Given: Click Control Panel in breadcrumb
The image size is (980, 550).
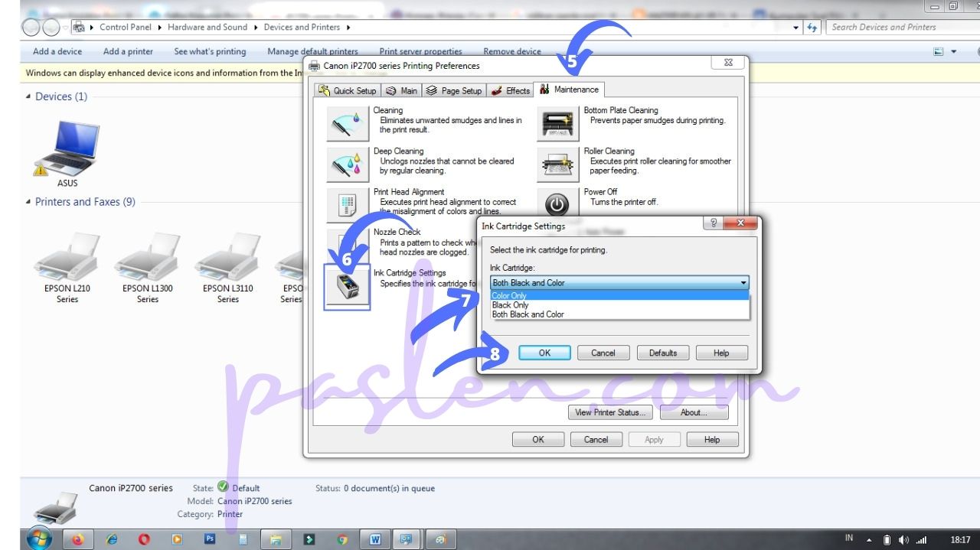Looking at the screenshot, I should (125, 28).
